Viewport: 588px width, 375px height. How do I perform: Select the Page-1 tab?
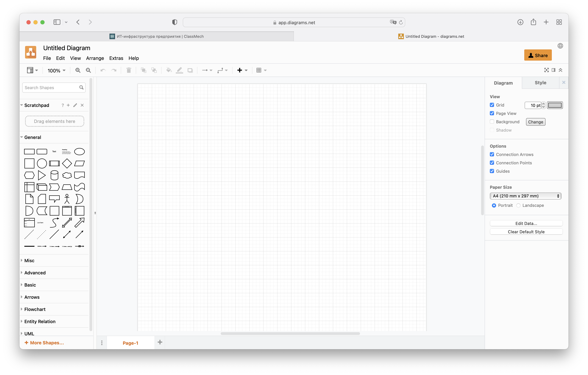click(130, 343)
